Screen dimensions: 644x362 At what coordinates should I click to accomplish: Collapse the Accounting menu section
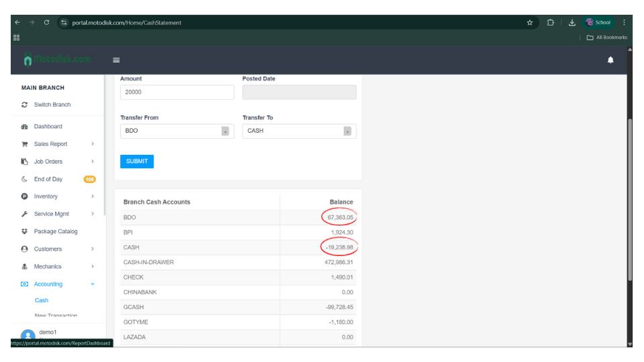pyautogui.click(x=92, y=284)
